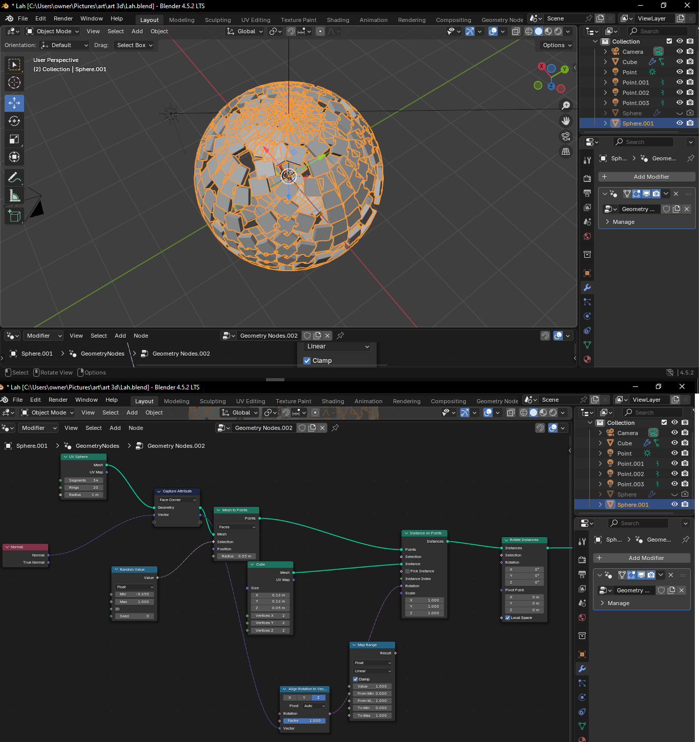Adjust the Factor slider in Align Rotation node

pyautogui.click(x=304, y=720)
